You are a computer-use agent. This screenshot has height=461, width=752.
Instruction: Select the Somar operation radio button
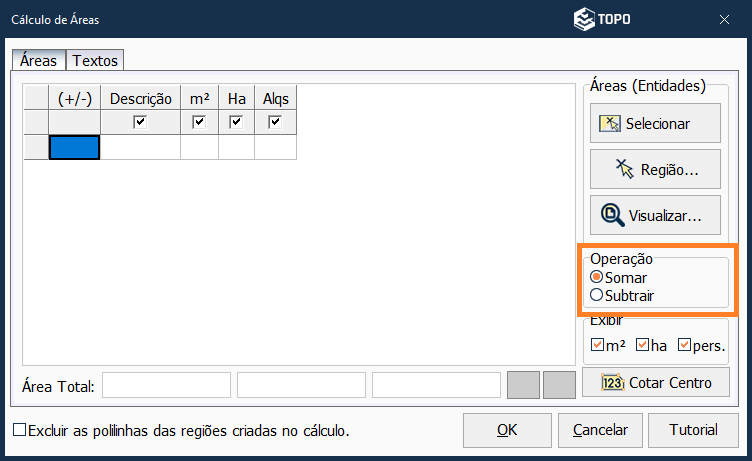click(x=597, y=277)
